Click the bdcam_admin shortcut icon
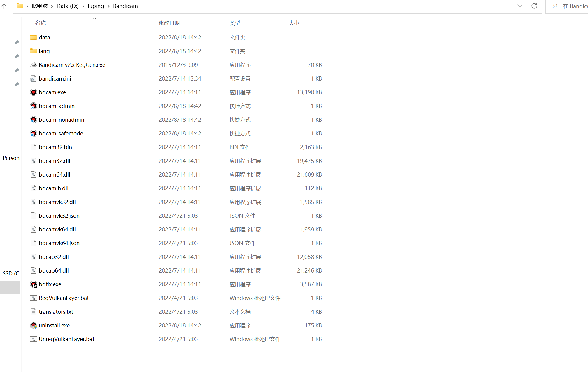The height and width of the screenshot is (372, 588). 34,106
